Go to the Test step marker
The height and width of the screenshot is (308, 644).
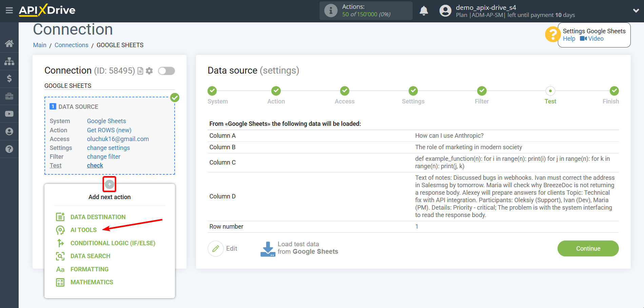coord(550,91)
